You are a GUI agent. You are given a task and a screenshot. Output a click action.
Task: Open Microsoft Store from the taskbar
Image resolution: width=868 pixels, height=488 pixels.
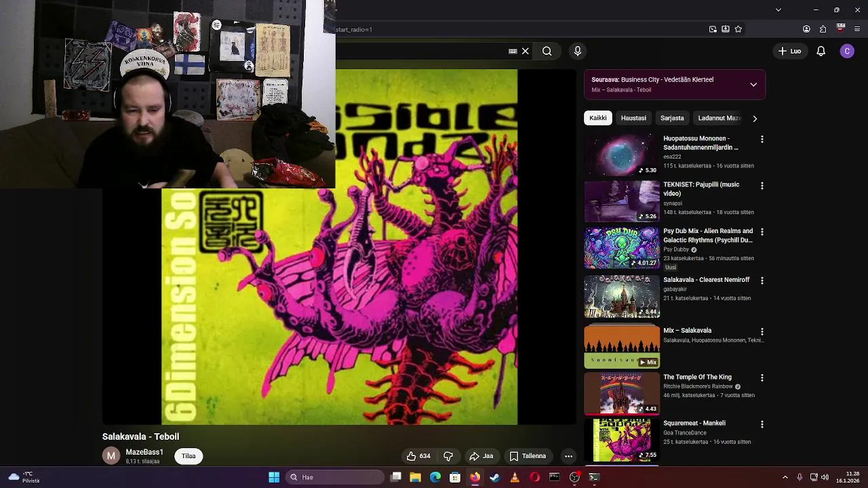click(455, 477)
